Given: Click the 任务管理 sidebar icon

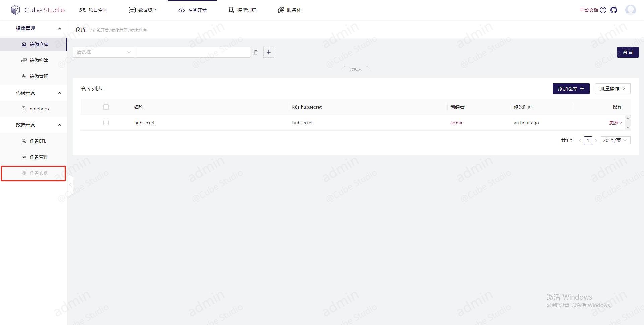Looking at the screenshot, I should (x=24, y=157).
